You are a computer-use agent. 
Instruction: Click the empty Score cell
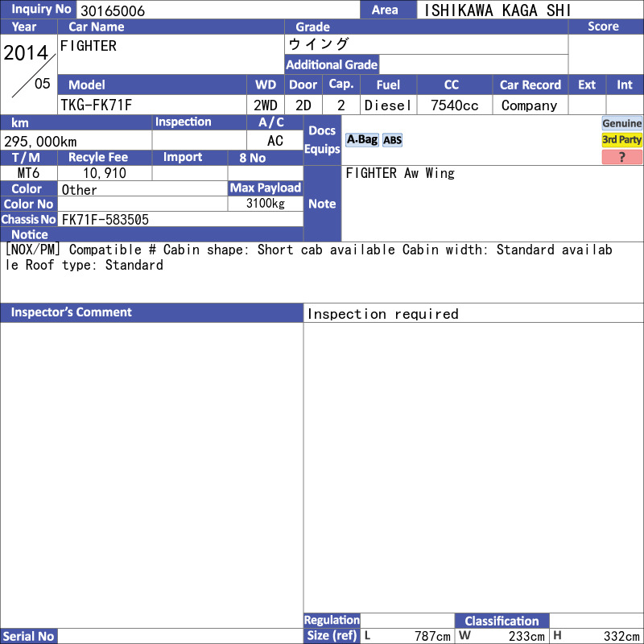tap(606, 54)
